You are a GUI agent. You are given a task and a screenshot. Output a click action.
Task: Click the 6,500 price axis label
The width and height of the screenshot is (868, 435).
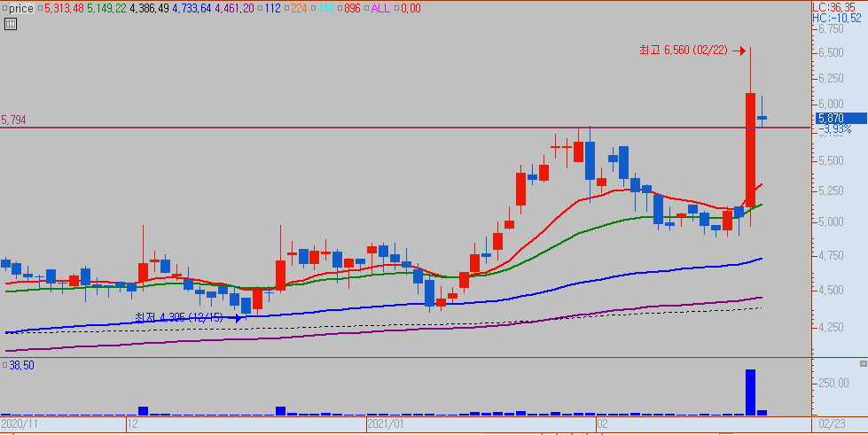pyautogui.click(x=831, y=52)
